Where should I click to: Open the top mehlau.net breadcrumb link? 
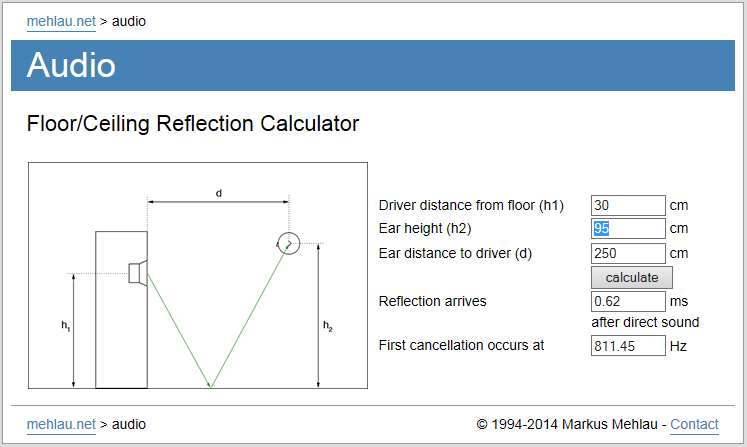click(61, 21)
